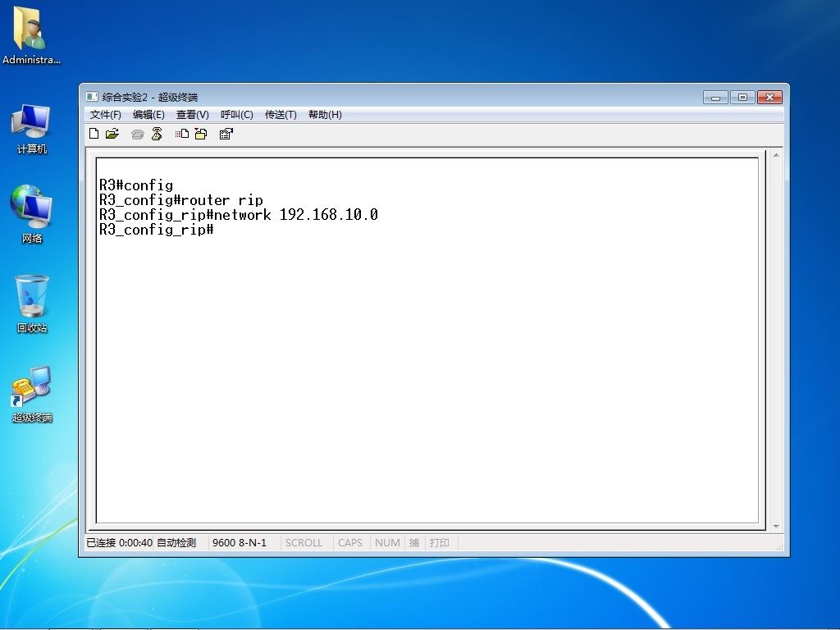Click the 已连接 0:00:40 status entry
This screenshot has width=840, height=630.
120,543
